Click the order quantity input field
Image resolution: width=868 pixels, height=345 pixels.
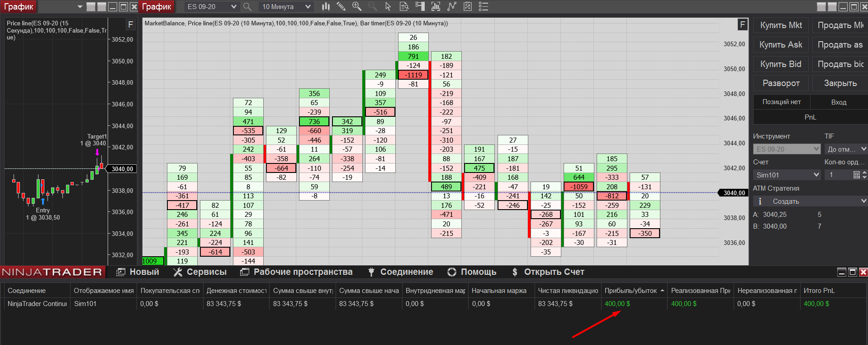tap(838, 175)
